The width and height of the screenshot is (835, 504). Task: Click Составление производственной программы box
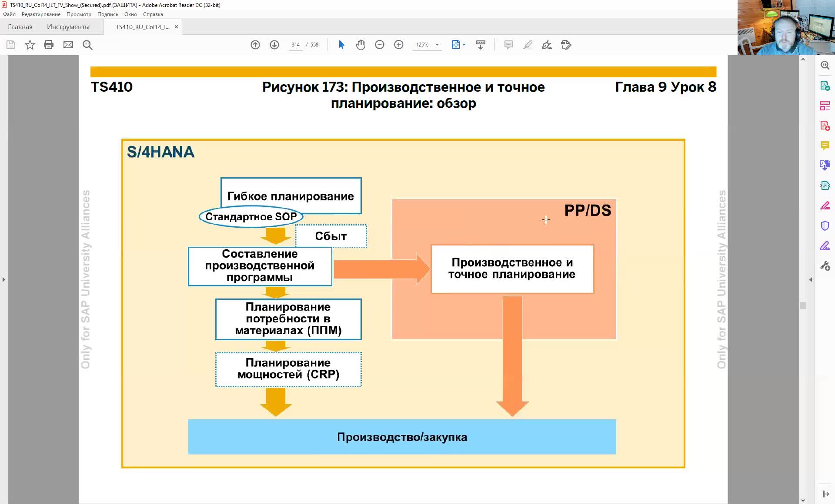(x=260, y=266)
